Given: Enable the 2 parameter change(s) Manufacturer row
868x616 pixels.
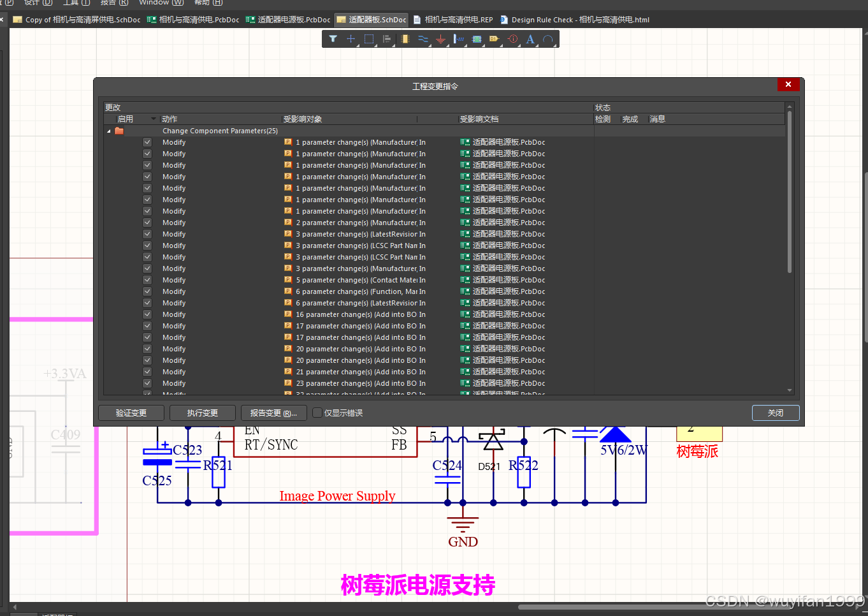Looking at the screenshot, I should (147, 223).
